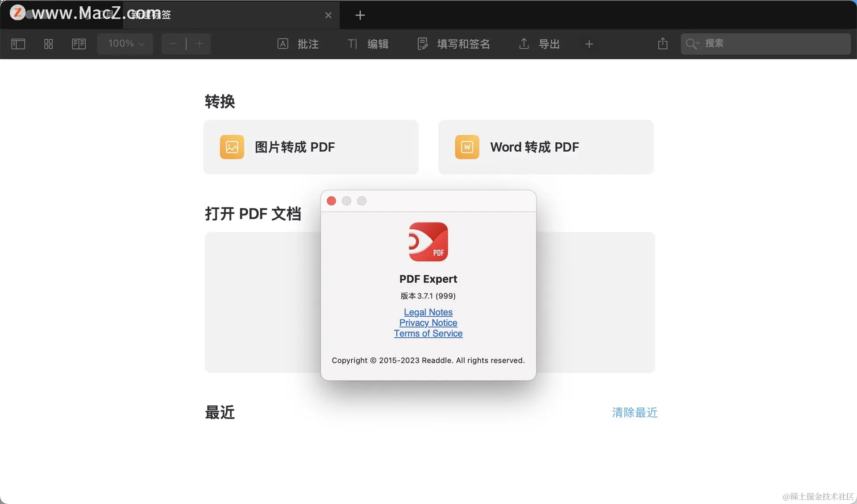
Task: Switch to the 编辑 edit tab
Action: [x=368, y=44]
